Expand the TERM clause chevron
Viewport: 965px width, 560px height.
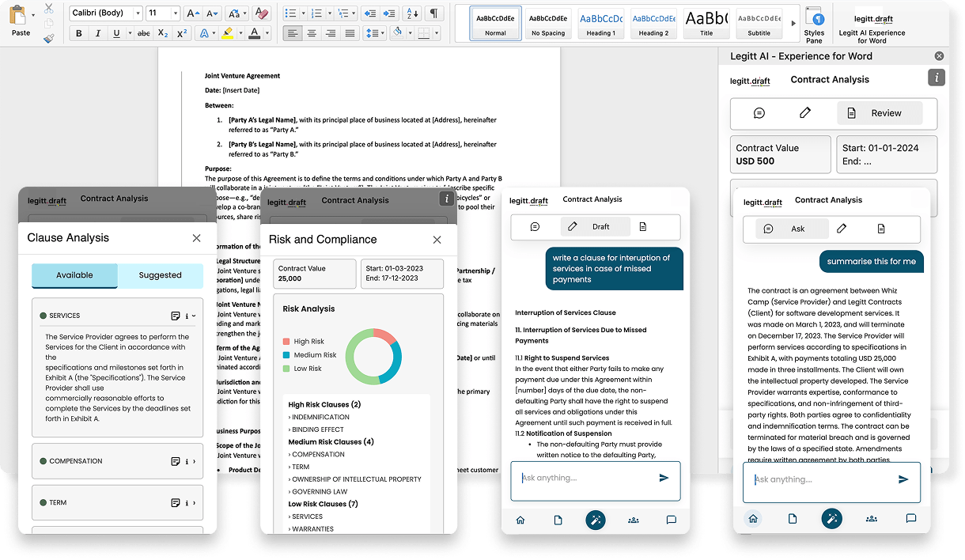[195, 503]
